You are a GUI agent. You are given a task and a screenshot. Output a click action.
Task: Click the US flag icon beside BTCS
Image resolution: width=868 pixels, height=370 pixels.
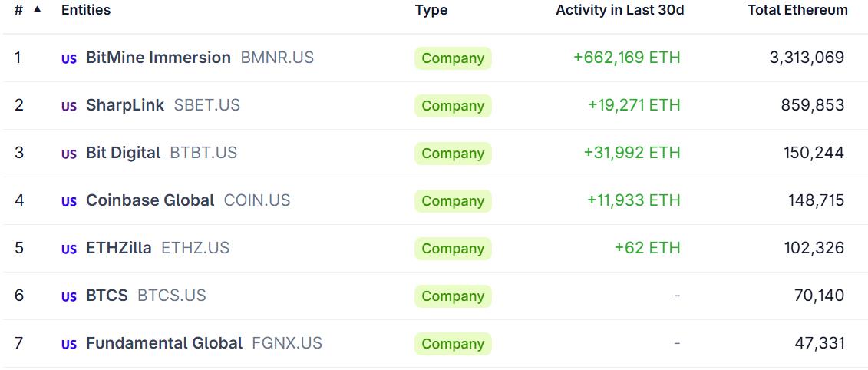[x=69, y=296]
